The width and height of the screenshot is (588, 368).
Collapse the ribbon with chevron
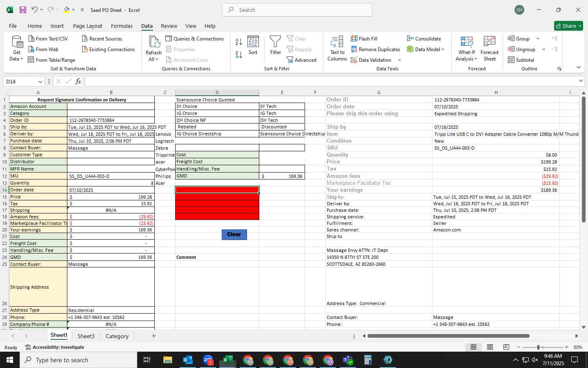point(579,67)
